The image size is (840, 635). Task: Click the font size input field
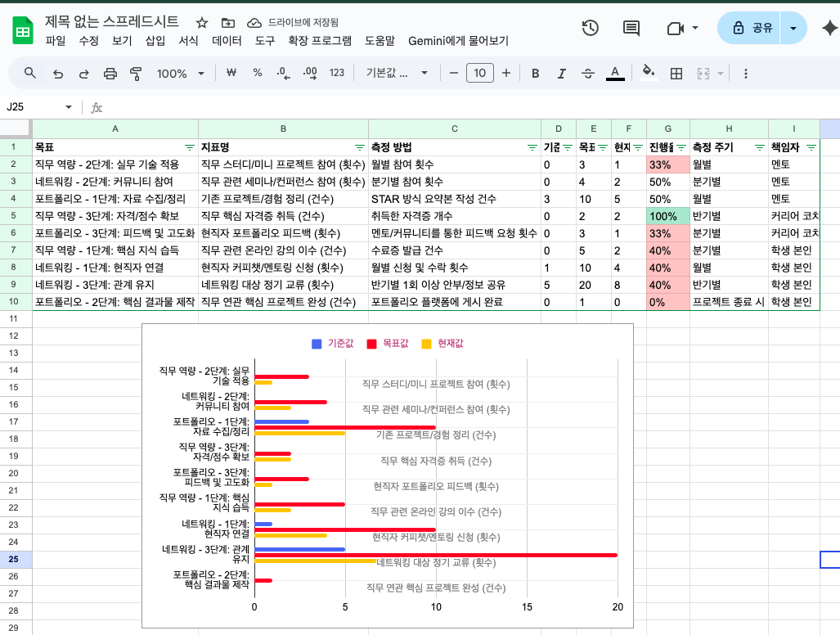479,74
